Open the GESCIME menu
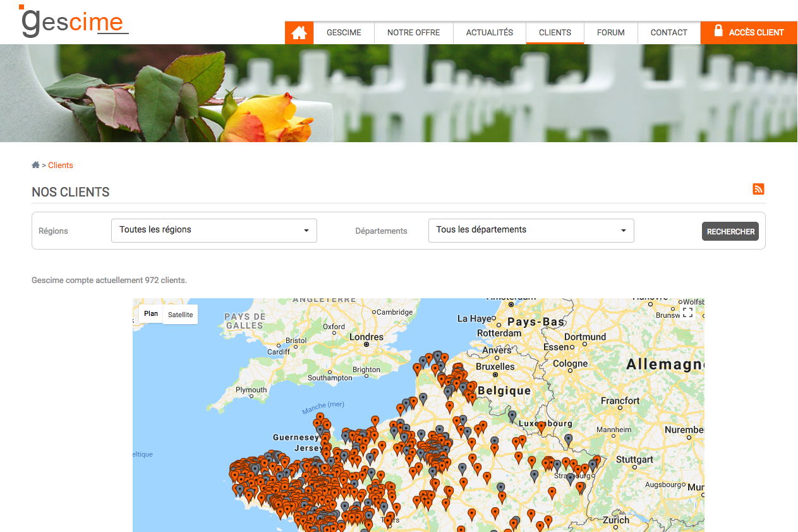This screenshot has height=532, width=798. click(x=344, y=33)
